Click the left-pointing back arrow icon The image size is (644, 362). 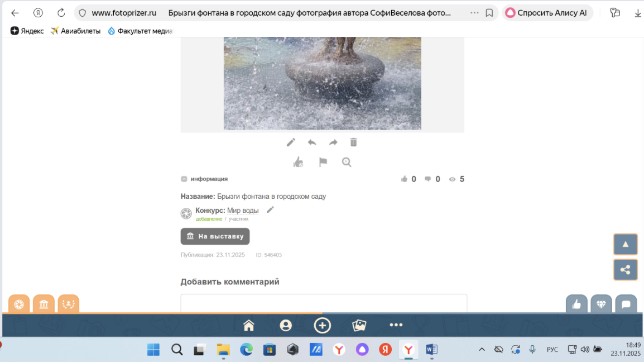coord(312,142)
